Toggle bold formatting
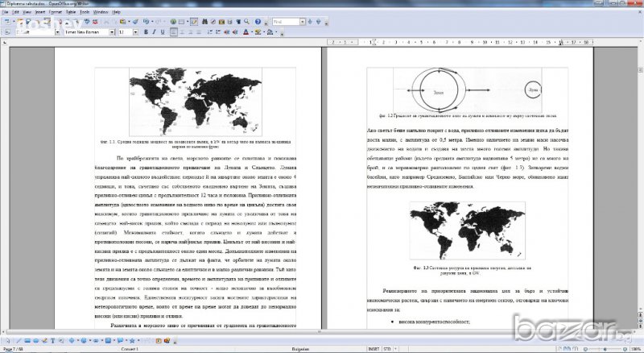This screenshot has height=353, width=644. coord(146,33)
